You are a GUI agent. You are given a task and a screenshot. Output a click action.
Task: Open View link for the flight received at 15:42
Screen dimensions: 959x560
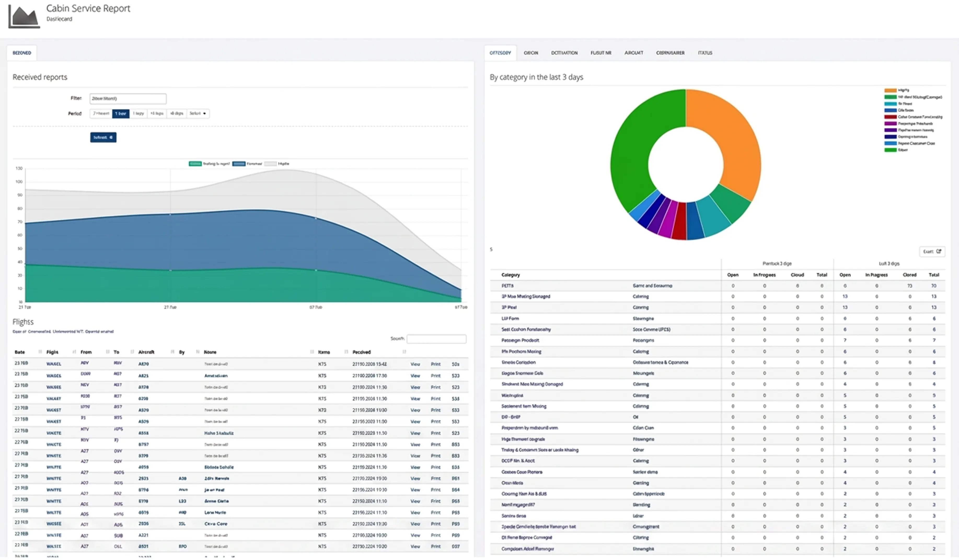click(415, 364)
